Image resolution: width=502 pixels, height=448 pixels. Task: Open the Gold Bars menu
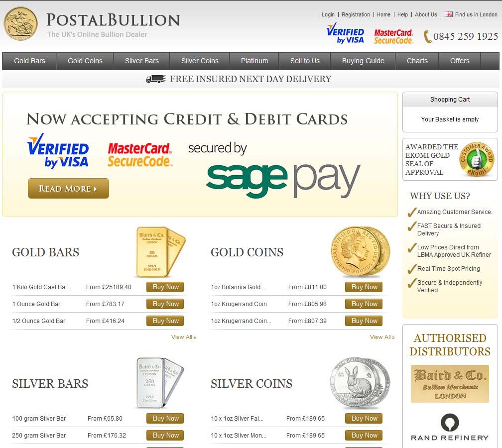29,61
